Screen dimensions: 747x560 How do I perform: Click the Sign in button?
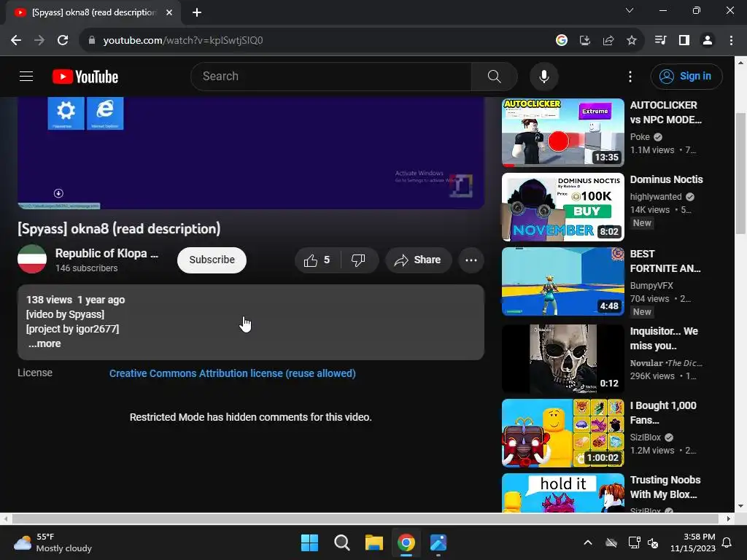click(686, 76)
